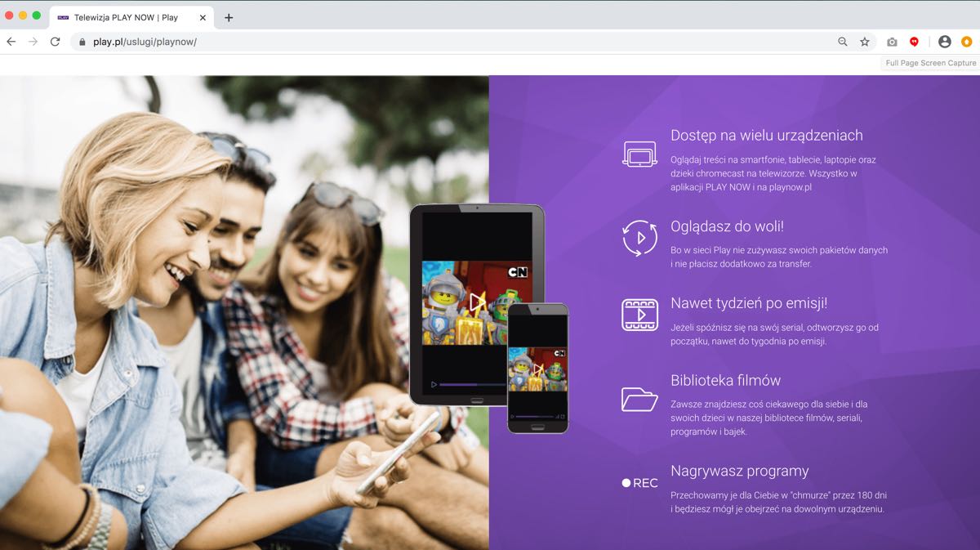Reload the current page
The image size is (980, 550).
(56, 42)
